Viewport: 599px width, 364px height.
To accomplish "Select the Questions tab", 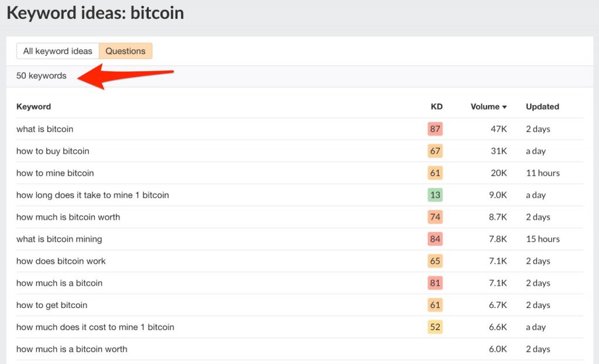I will coord(125,51).
